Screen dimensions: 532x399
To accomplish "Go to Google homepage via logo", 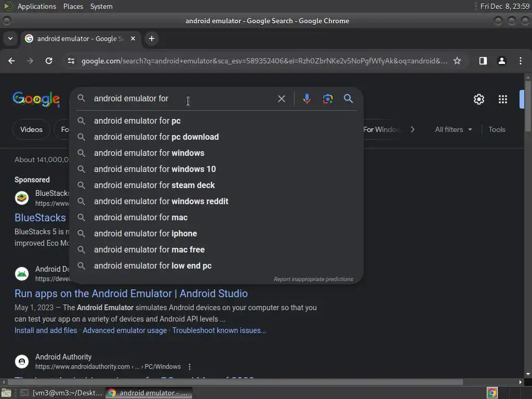I will click(x=36, y=99).
